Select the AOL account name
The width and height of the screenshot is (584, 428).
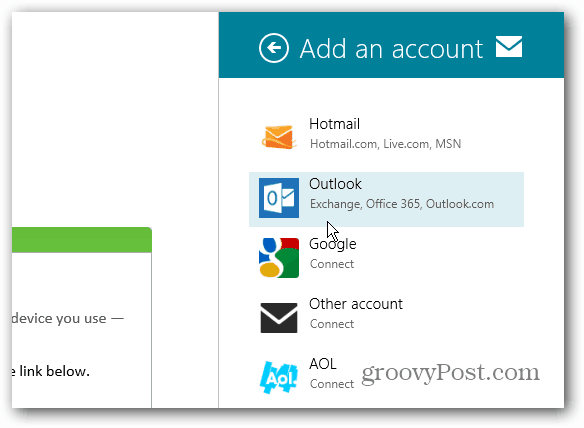323,364
